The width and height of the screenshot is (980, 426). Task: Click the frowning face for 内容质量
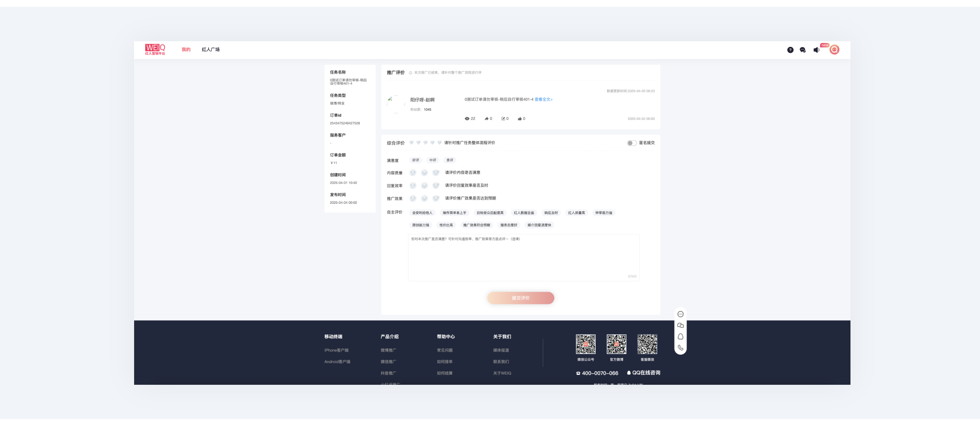[413, 173]
